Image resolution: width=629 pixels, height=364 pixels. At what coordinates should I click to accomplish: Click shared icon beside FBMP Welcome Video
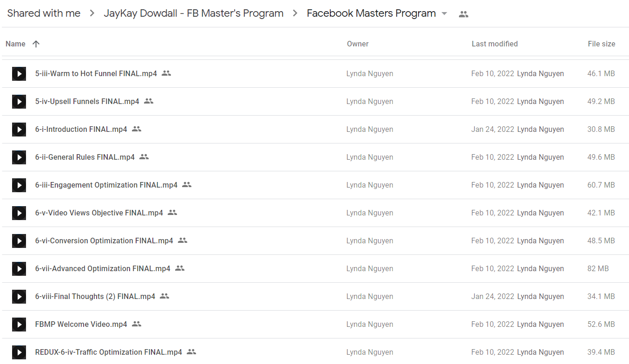137,324
